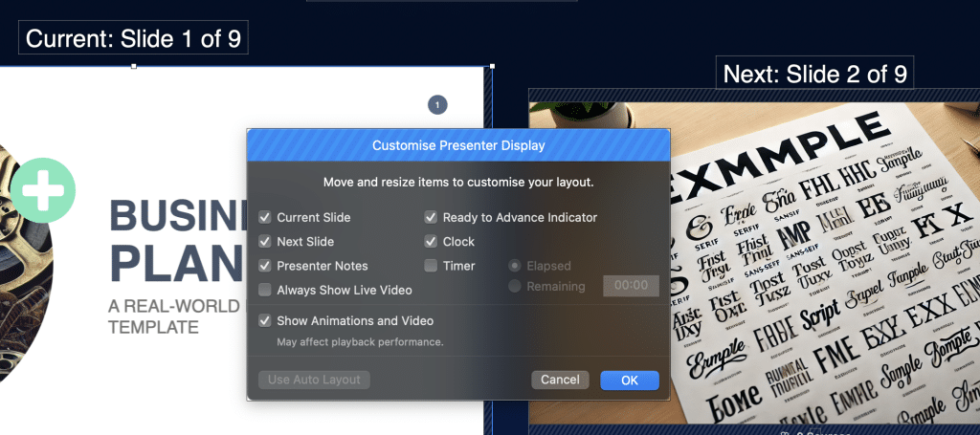
Task: Enable Always Show Live Video
Action: tap(265, 291)
